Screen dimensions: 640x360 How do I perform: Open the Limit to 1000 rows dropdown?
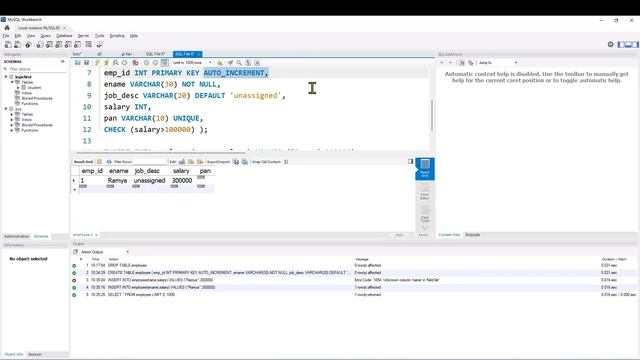click(192, 62)
